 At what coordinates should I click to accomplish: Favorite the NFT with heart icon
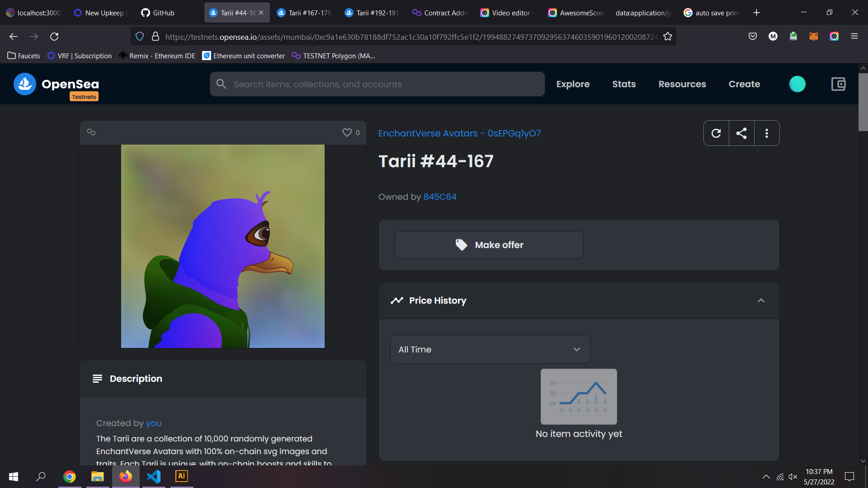(x=347, y=132)
